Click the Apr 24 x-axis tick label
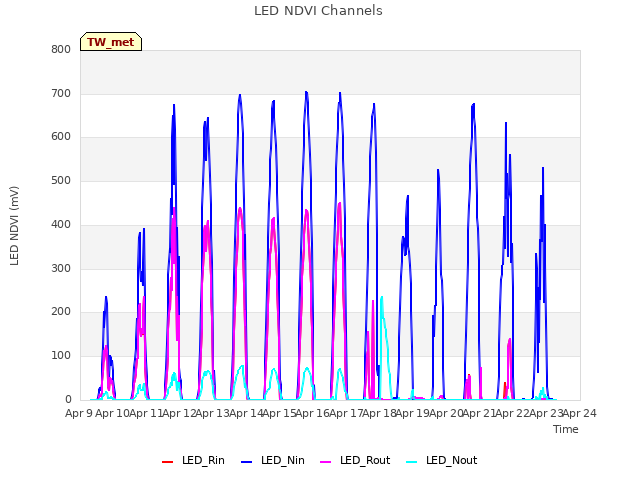This screenshot has width=640, height=480. point(579,413)
